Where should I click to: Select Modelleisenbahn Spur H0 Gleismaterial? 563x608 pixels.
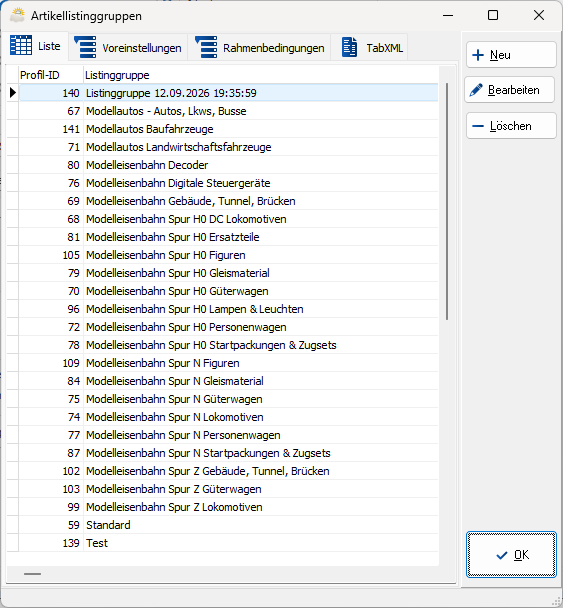(x=228, y=273)
